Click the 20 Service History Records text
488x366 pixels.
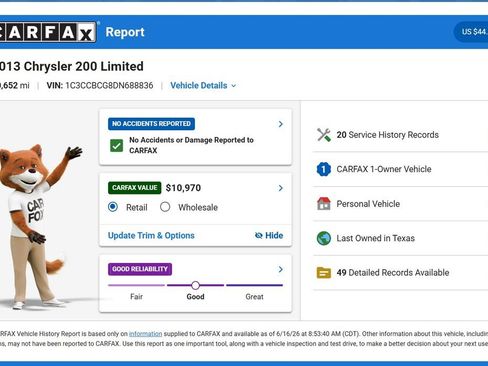tap(388, 135)
